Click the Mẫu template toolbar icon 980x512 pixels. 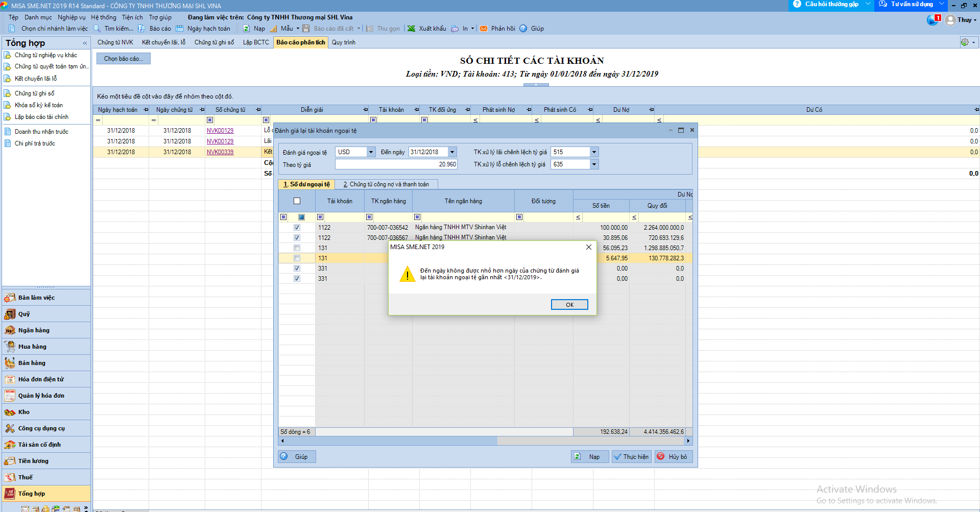tap(274, 29)
